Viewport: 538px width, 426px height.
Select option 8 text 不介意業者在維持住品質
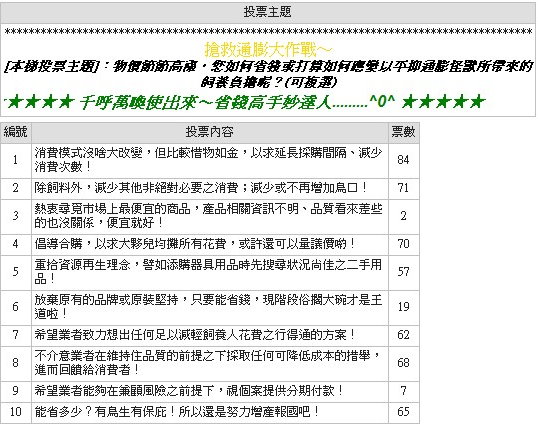click(x=208, y=363)
